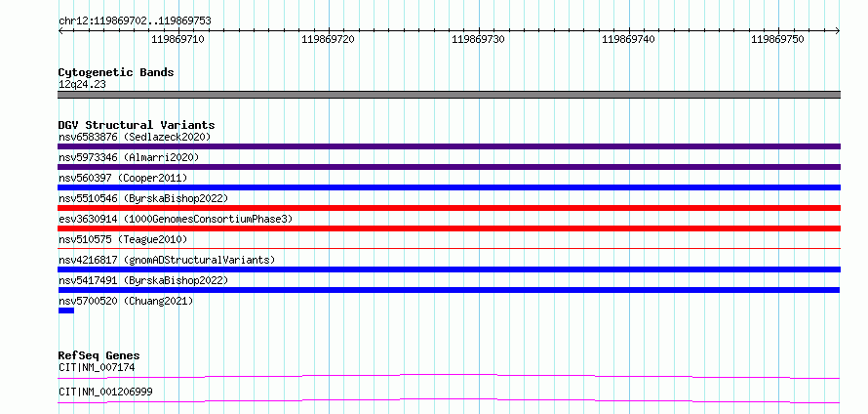Select the Cytogenetic Bands track title
The width and height of the screenshot is (868, 414).
pos(116,72)
